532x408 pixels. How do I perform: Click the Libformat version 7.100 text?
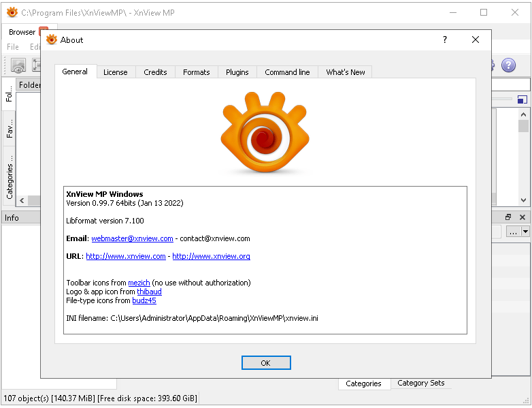click(105, 221)
